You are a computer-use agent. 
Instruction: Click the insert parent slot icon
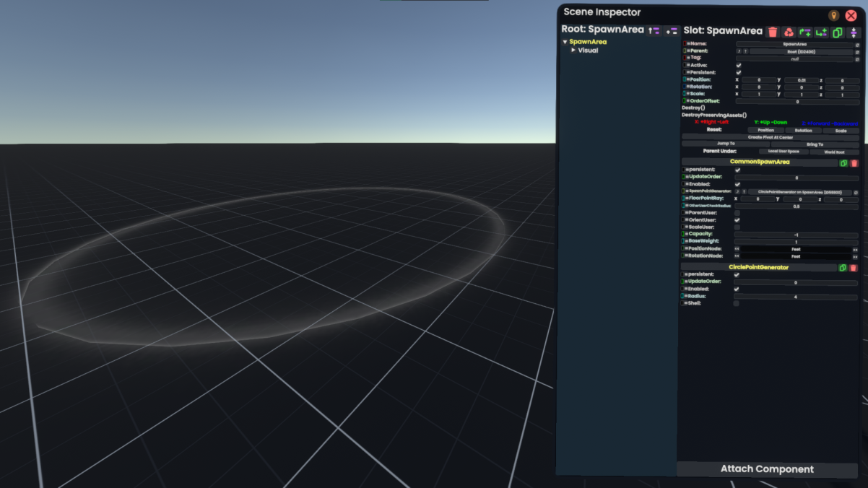[x=804, y=32]
